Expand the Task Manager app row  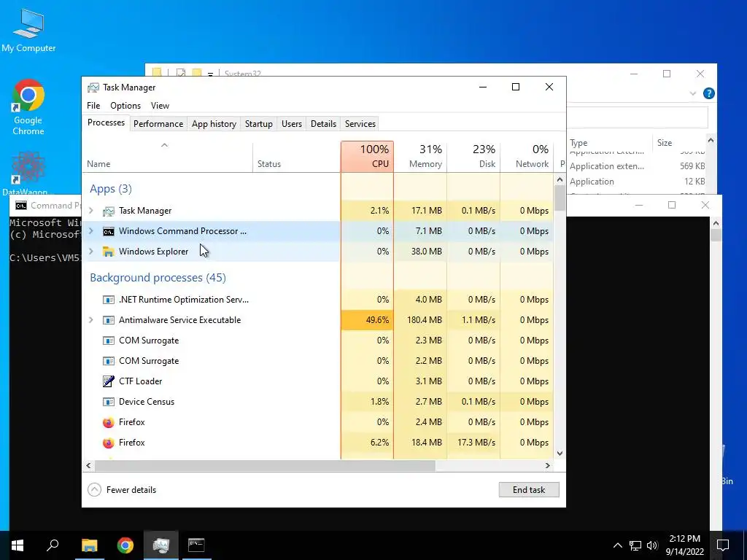(91, 211)
